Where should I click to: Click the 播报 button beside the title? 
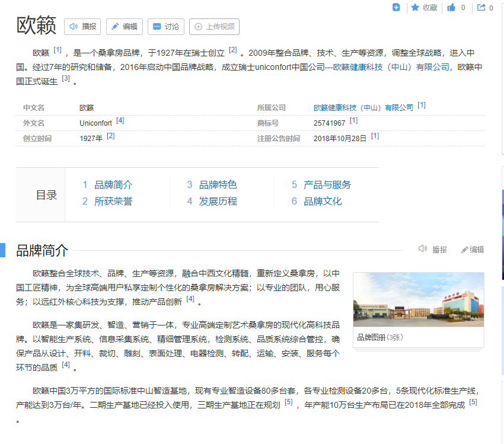[x=82, y=27]
